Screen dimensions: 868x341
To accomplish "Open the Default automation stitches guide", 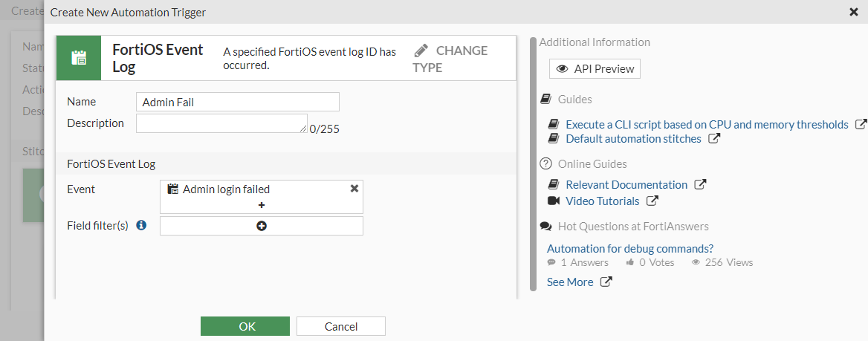I will [633, 139].
